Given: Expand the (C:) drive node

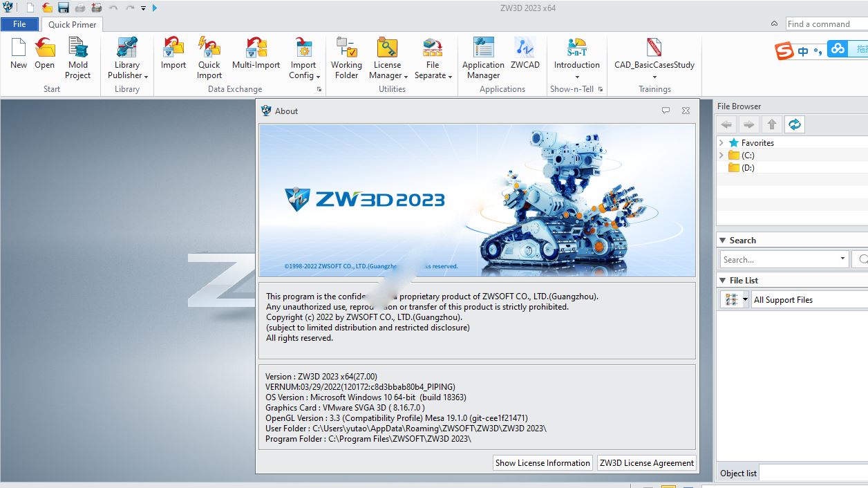Looking at the screenshot, I should click(x=721, y=156).
